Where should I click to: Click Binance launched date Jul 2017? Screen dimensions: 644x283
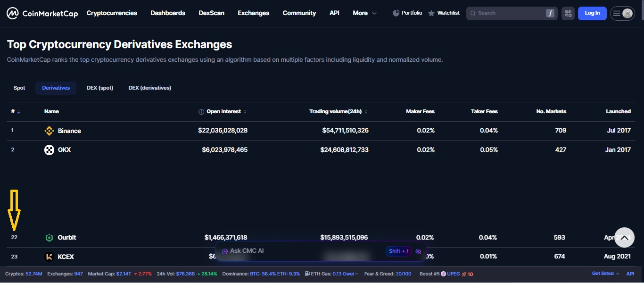(619, 131)
